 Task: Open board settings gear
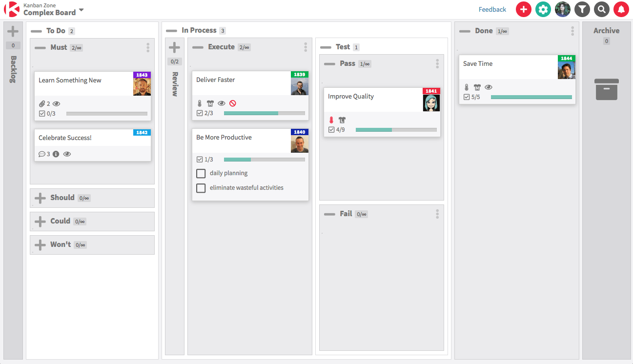click(x=543, y=9)
